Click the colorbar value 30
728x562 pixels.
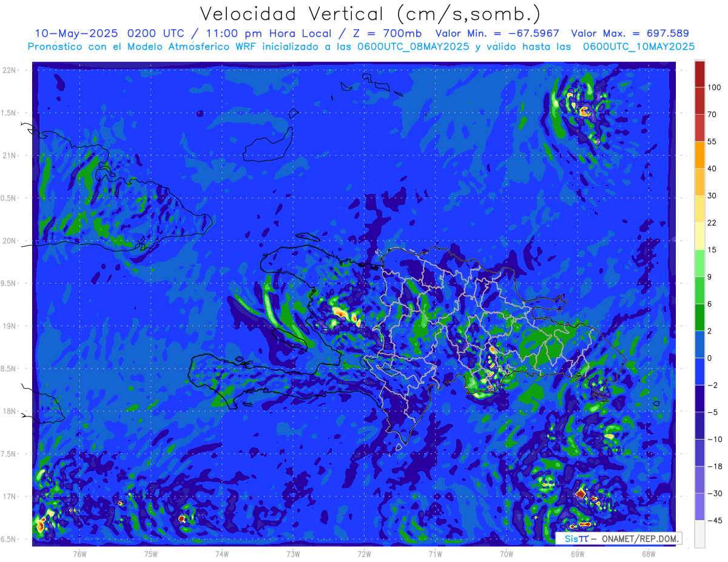click(712, 195)
